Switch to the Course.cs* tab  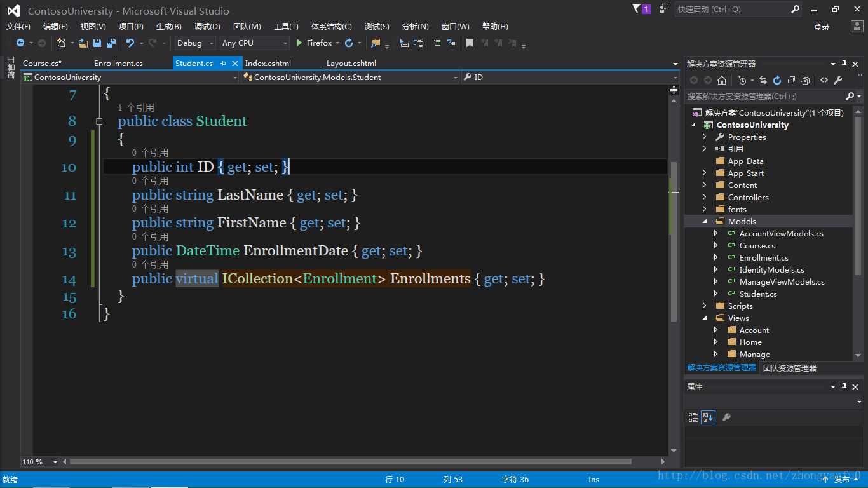42,63
